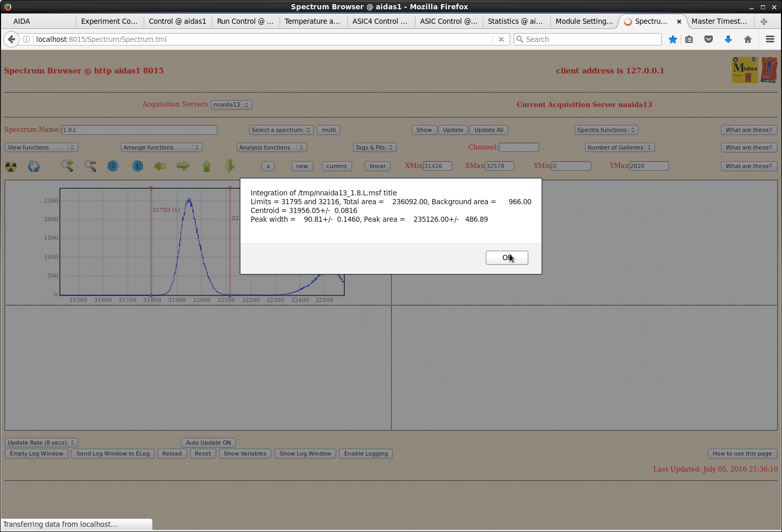
Task: Click the blue refresh arrows icon
Action: click(x=34, y=166)
